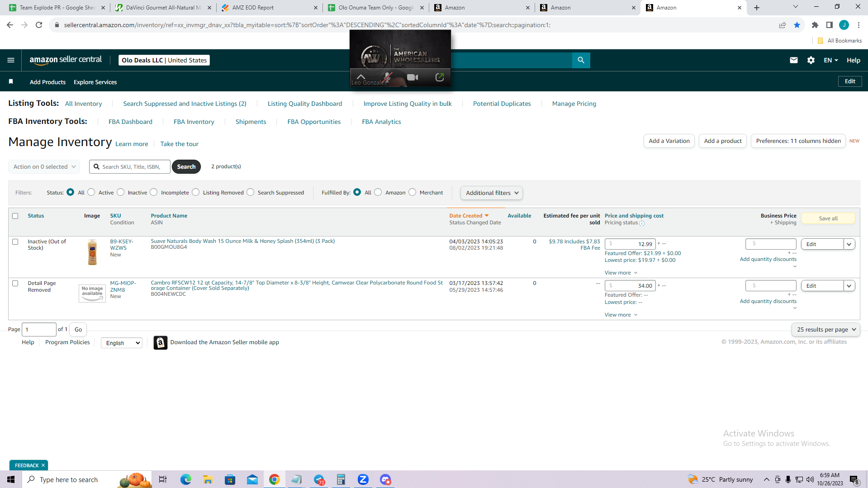Open the settings gear in Seller Central

point(811,60)
